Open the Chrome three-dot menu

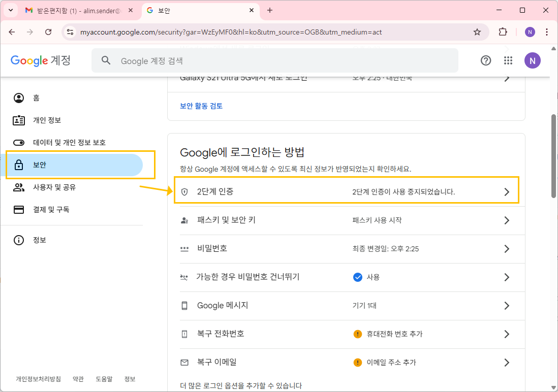(547, 32)
